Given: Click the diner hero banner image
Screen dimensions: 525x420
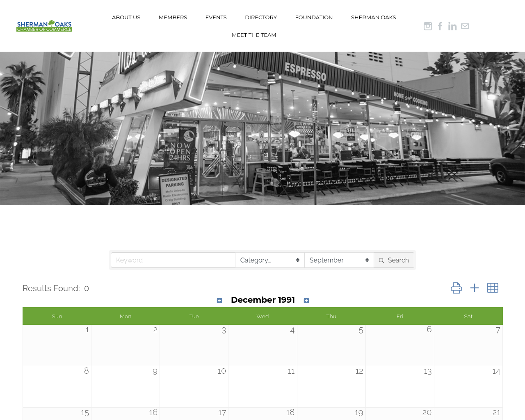Looking at the screenshot, I should tap(262, 128).
